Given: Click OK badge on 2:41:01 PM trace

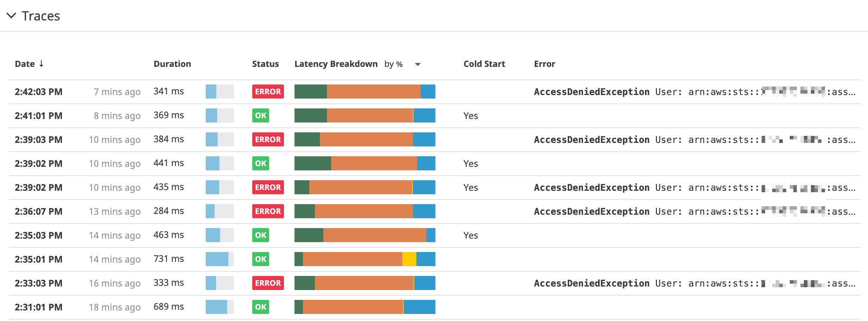Looking at the screenshot, I should pos(261,115).
